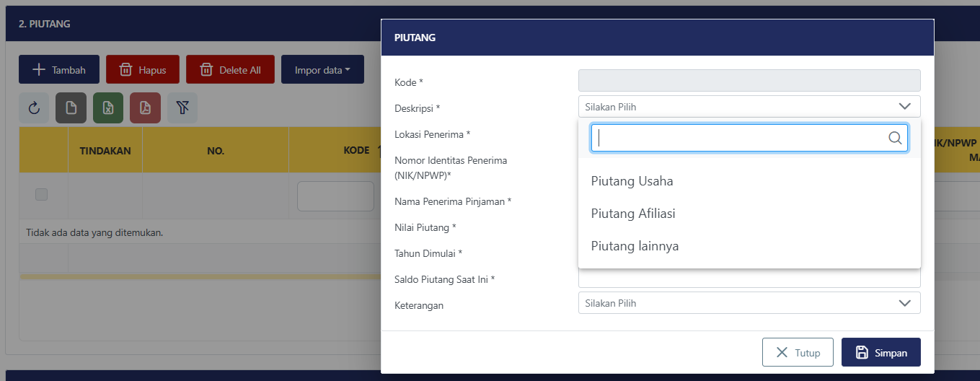Viewport: 980px width, 381px height.
Task: Click the Hapus trash button
Action: click(x=142, y=70)
